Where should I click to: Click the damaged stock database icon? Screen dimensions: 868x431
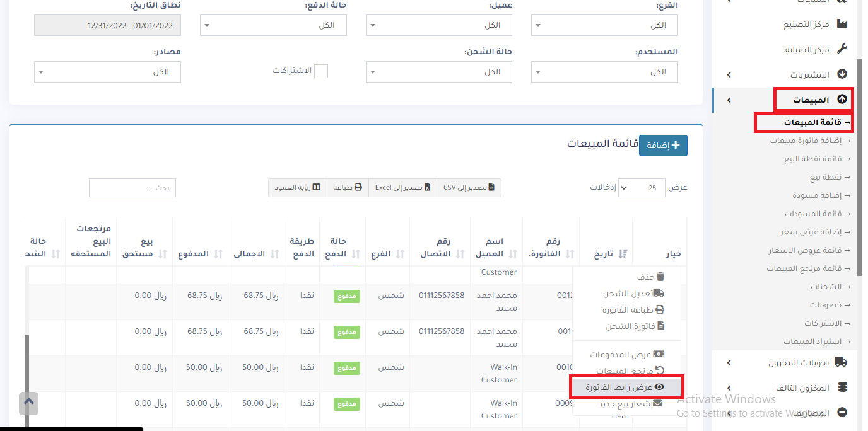[842, 388]
